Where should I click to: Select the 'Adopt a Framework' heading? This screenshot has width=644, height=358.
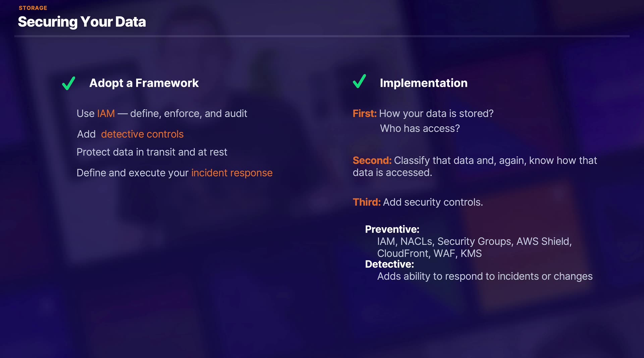tap(144, 83)
